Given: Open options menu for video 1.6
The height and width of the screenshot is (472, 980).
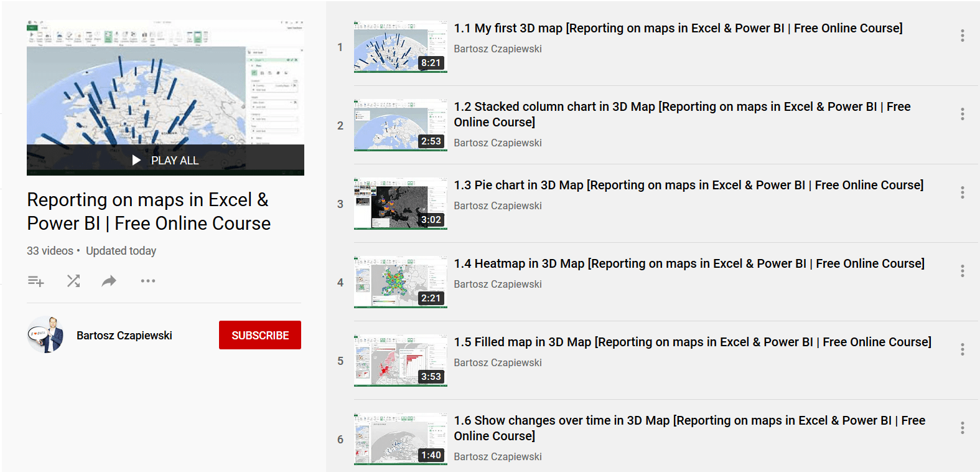Looking at the screenshot, I should coord(962,428).
